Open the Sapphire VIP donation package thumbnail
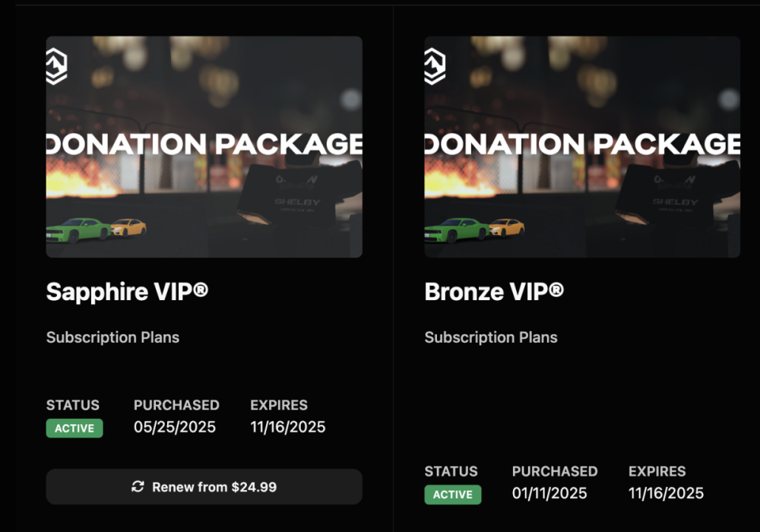Image resolution: width=760 pixels, height=532 pixels. (x=204, y=147)
